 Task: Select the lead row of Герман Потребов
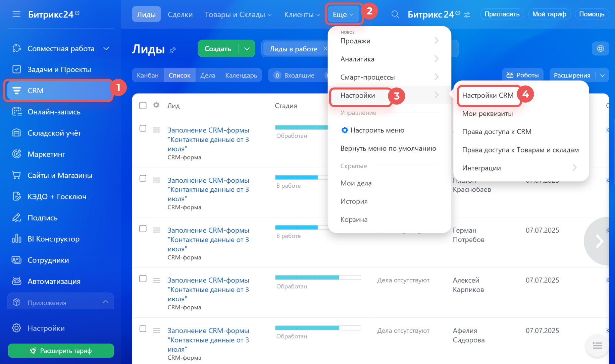[143, 229]
